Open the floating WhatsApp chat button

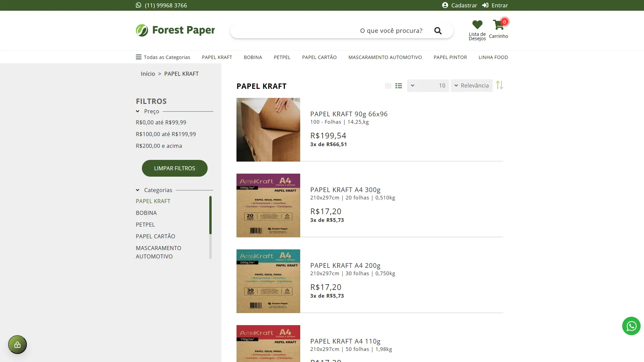pyautogui.click(x=631, y=326)
